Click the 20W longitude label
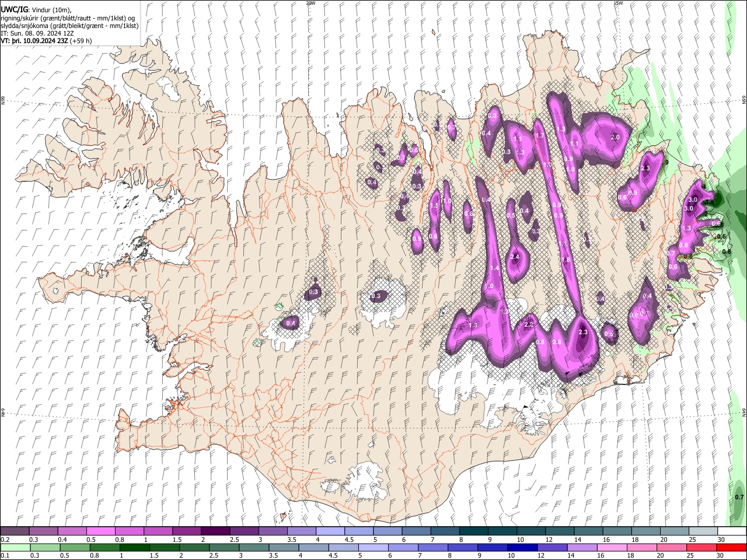The height and width of the screenshot is (560, 747). coord(310,3)
